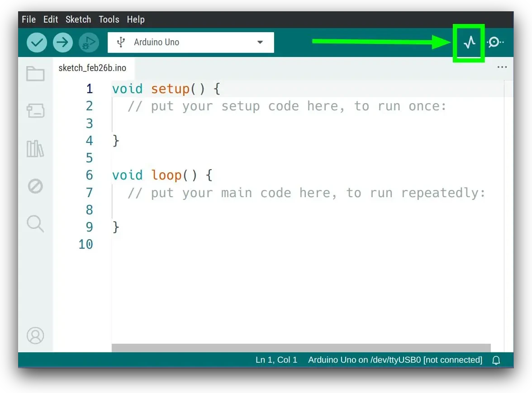Open the Sketchbook folder in sidebar
This screenshot has height=393, width=532.
point(35,74)
